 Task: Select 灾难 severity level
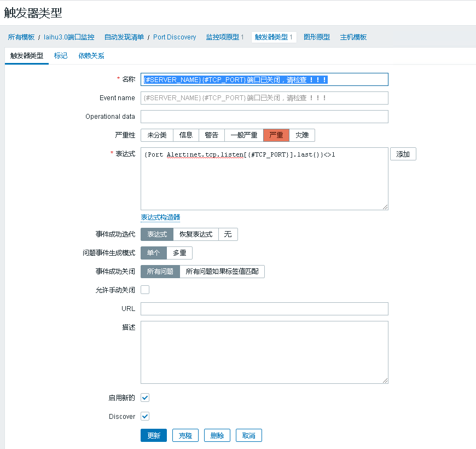[302, 135]
